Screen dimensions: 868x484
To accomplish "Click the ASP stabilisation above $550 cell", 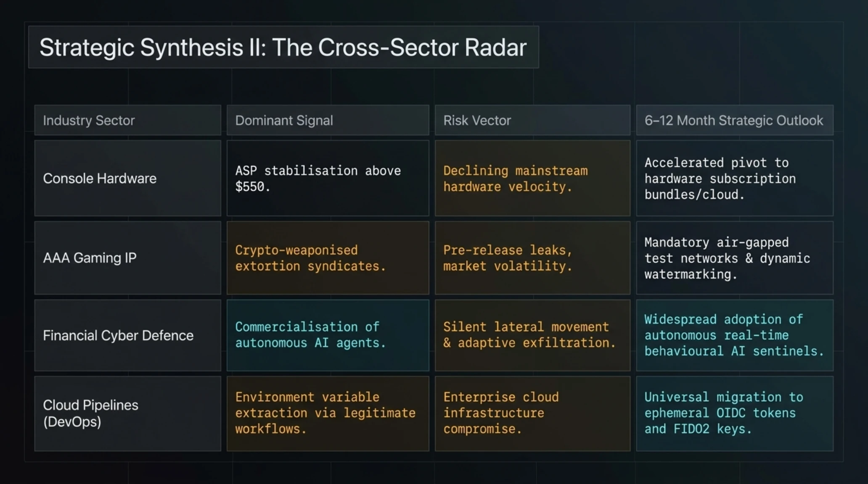I will click(328, 178).
